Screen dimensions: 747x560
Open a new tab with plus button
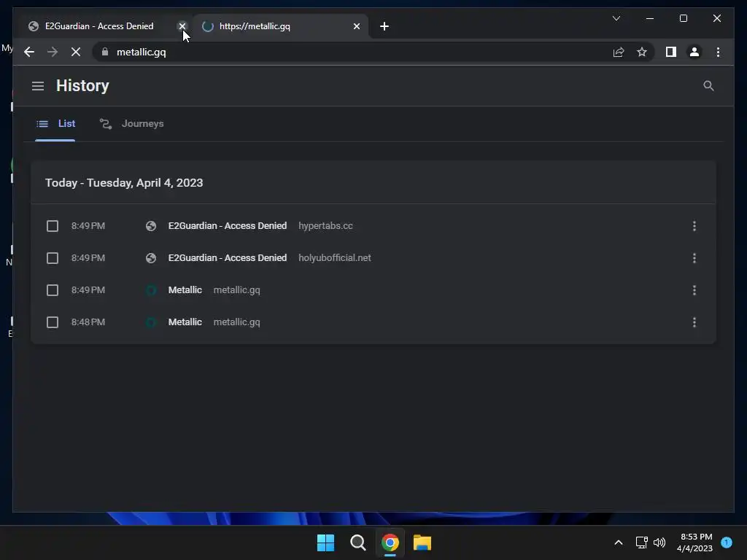coord(384,26)
